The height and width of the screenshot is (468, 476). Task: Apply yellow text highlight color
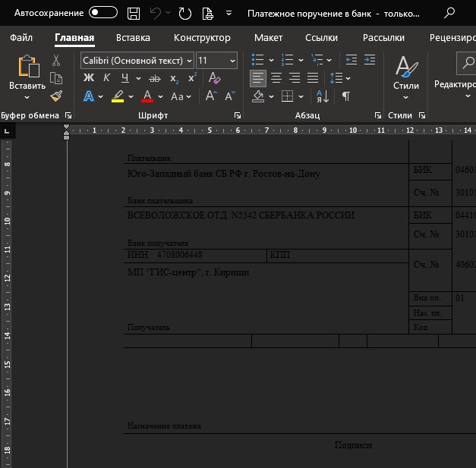pyautogui.click(x=118, y=96)
